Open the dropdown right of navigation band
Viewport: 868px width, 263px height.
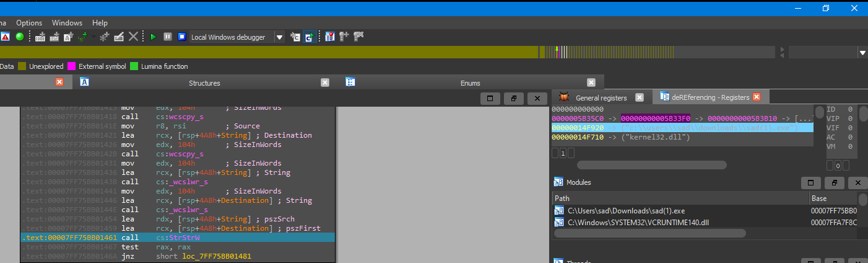pos(863,53)
